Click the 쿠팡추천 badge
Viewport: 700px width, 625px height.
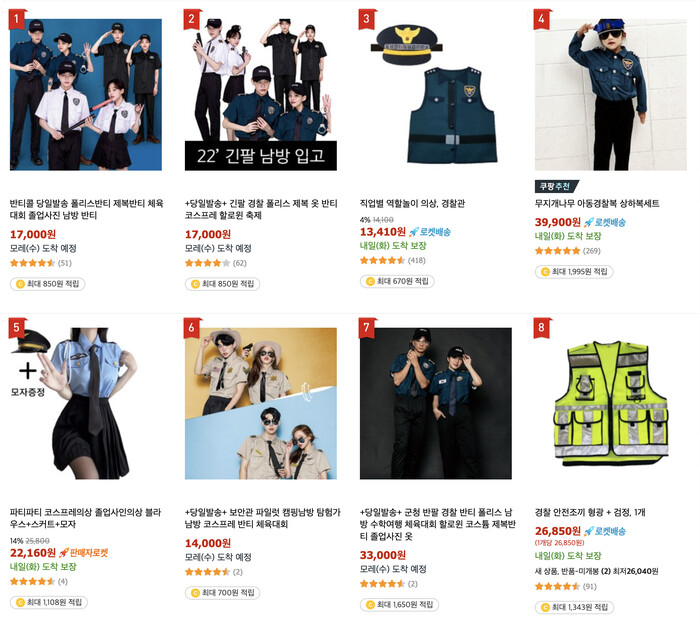pyautogui.click(x=557, y=186)
